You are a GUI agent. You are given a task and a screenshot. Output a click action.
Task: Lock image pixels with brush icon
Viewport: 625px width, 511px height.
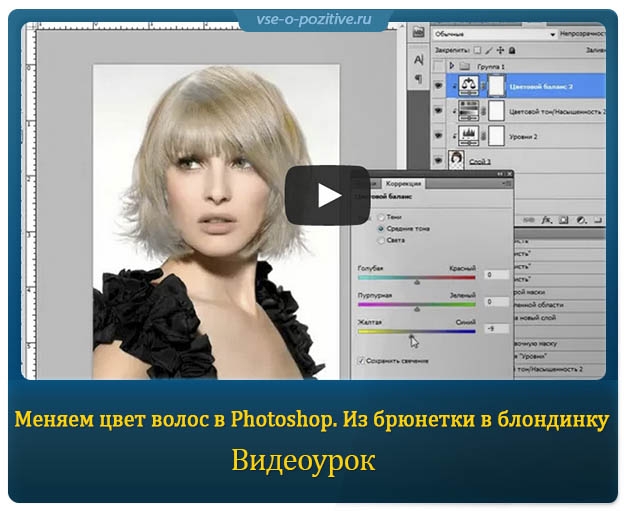point(489,50)
